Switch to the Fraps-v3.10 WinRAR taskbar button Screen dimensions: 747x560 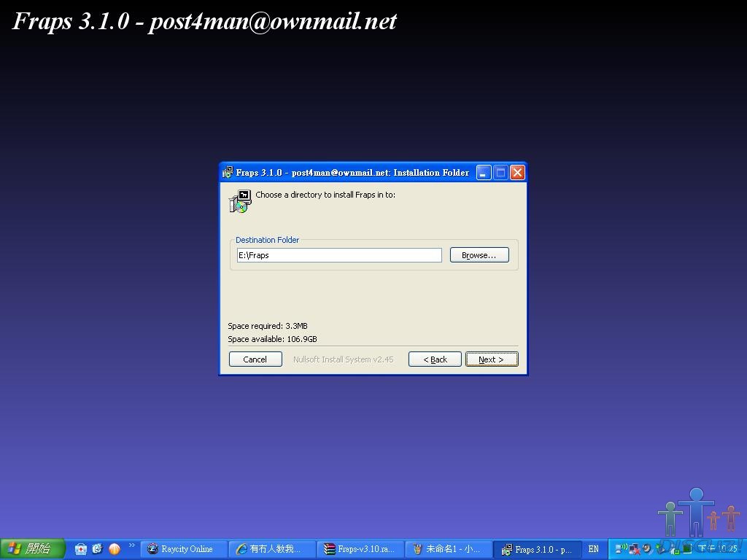point(360,549)
